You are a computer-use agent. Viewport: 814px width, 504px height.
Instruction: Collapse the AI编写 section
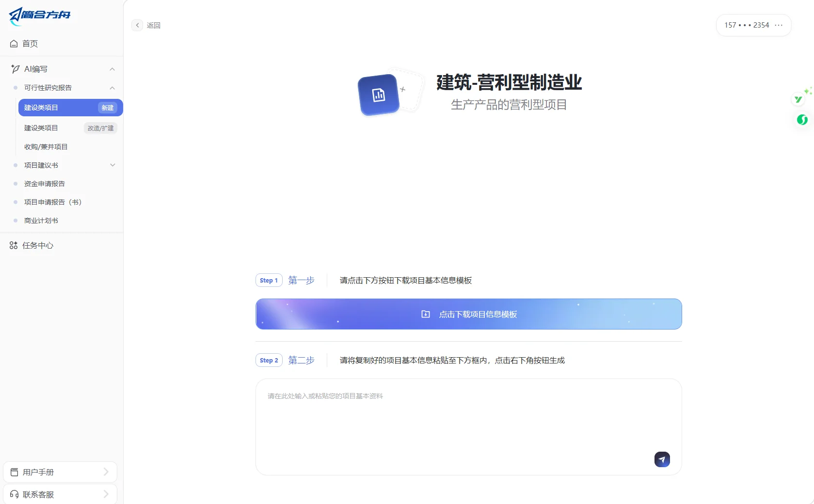coord(112,69)
